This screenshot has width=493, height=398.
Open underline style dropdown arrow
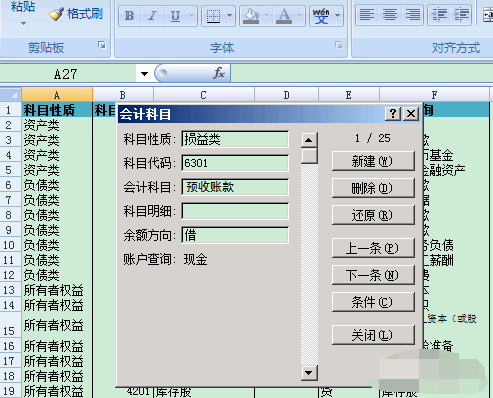tap(192, 16)
